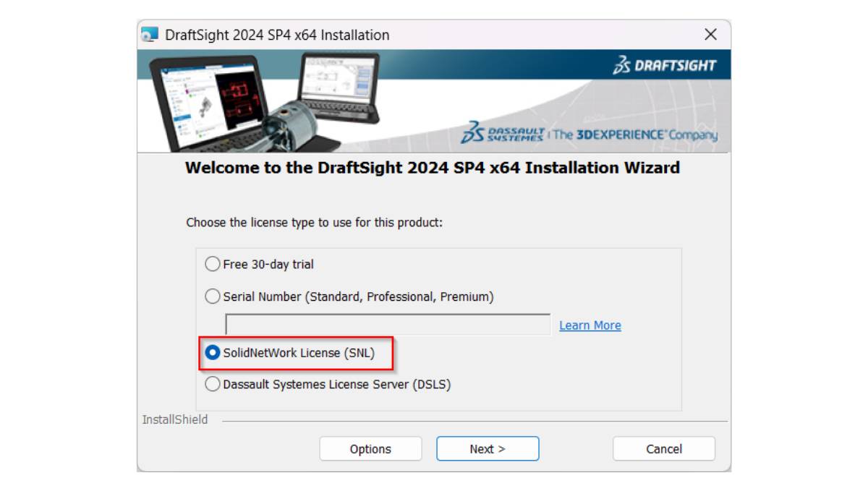Click the InstallShield label

(x=175, y=419)
